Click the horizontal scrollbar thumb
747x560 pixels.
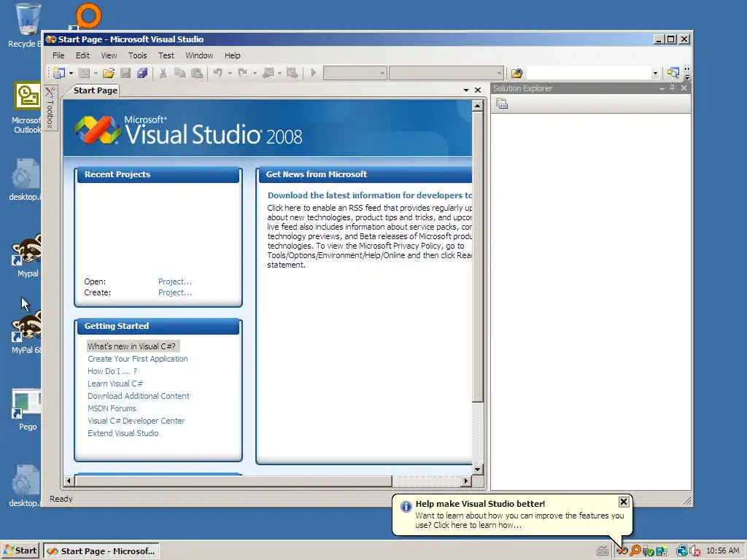(233, 481)
